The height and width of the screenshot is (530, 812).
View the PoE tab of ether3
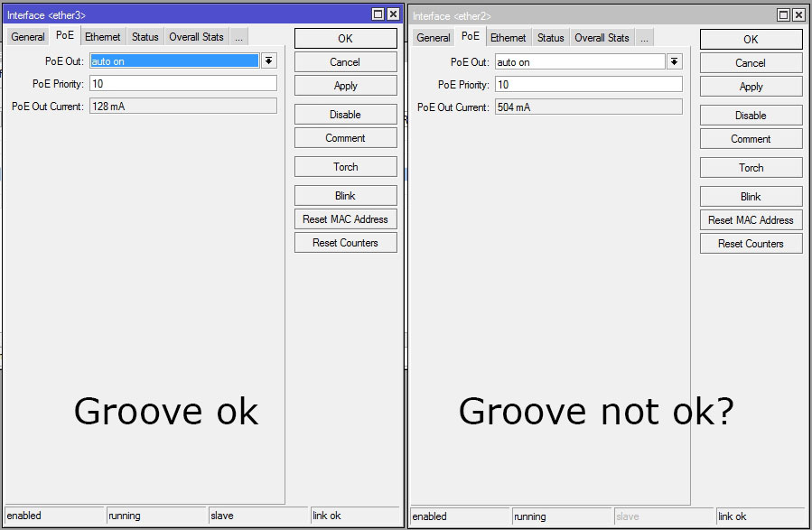pyautogui.click(x=64, y=36)
